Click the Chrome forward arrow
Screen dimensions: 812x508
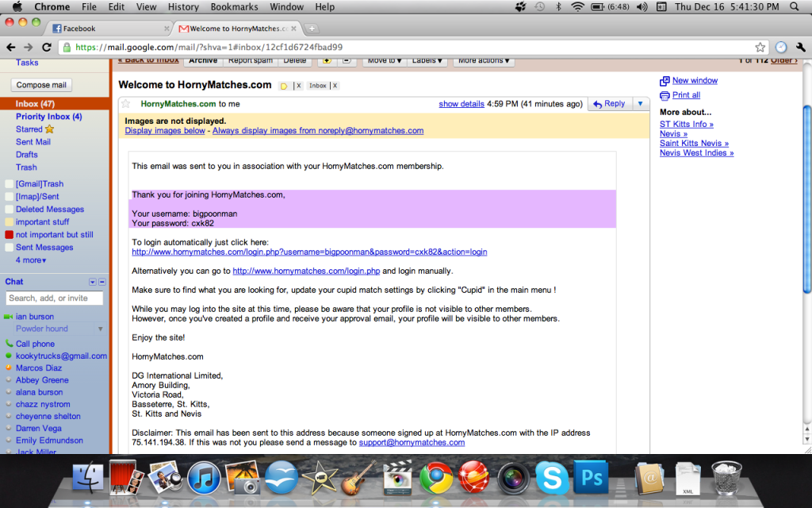29,47
